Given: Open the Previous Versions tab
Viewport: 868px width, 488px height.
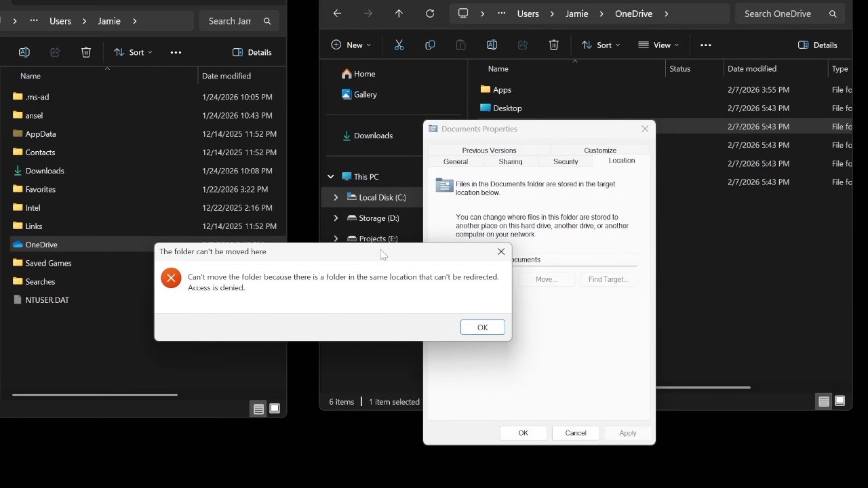Looking at the screenshot, I should pyautogui.click(x=489, y=150).
